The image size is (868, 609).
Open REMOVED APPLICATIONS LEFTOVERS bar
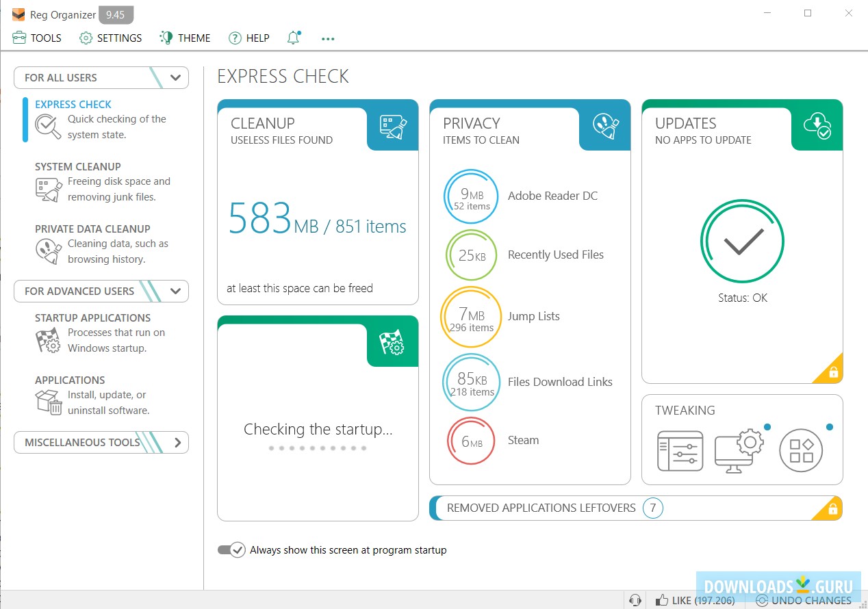[x=635, y=508]
